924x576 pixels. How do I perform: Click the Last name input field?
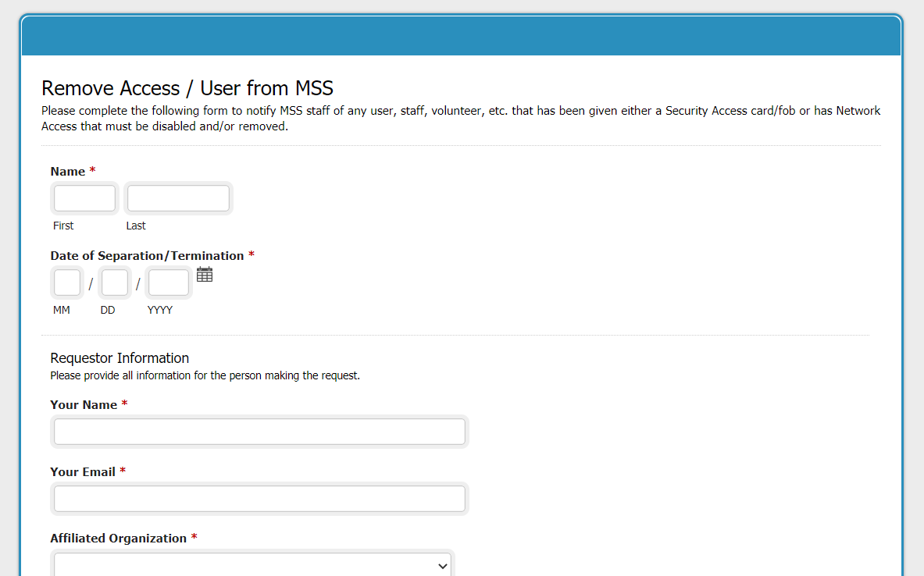point(179,198)
